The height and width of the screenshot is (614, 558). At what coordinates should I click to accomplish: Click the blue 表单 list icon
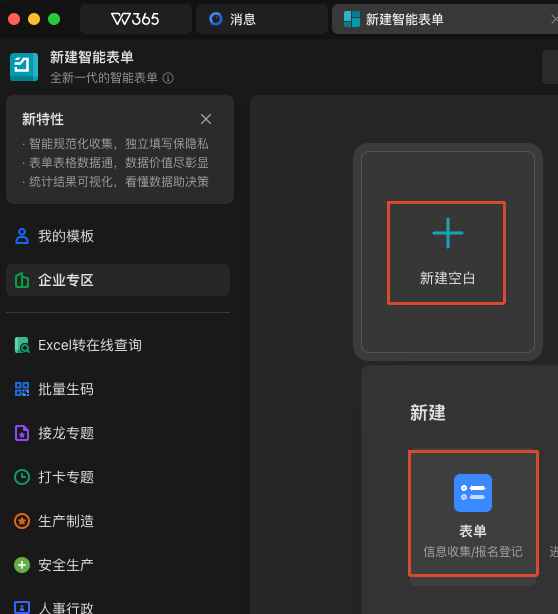[x=473, y=493]
